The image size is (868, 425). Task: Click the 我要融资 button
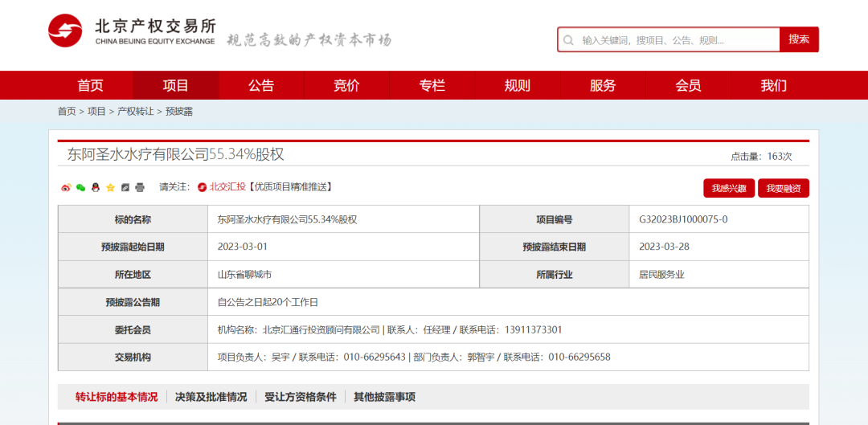coord(784,188)
